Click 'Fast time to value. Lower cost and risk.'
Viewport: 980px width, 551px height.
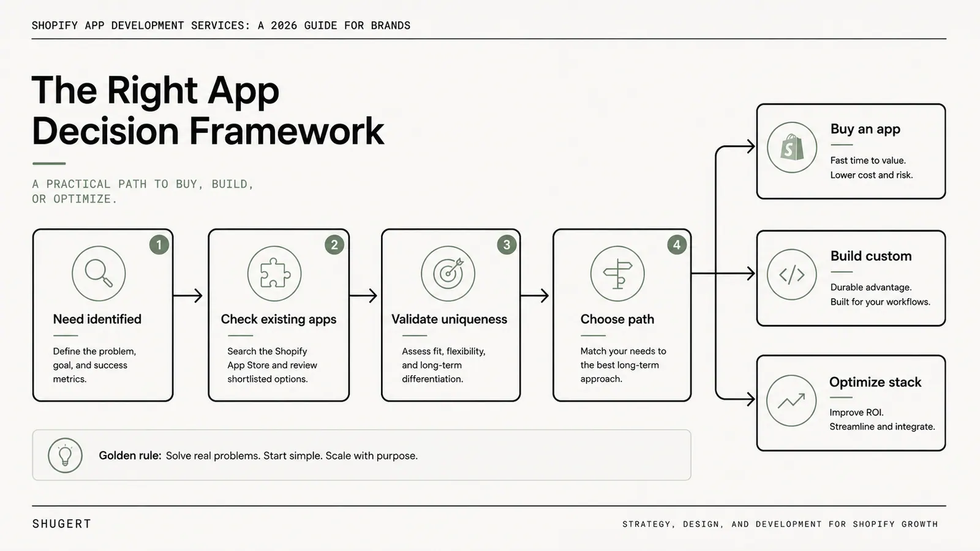[872, 168]
